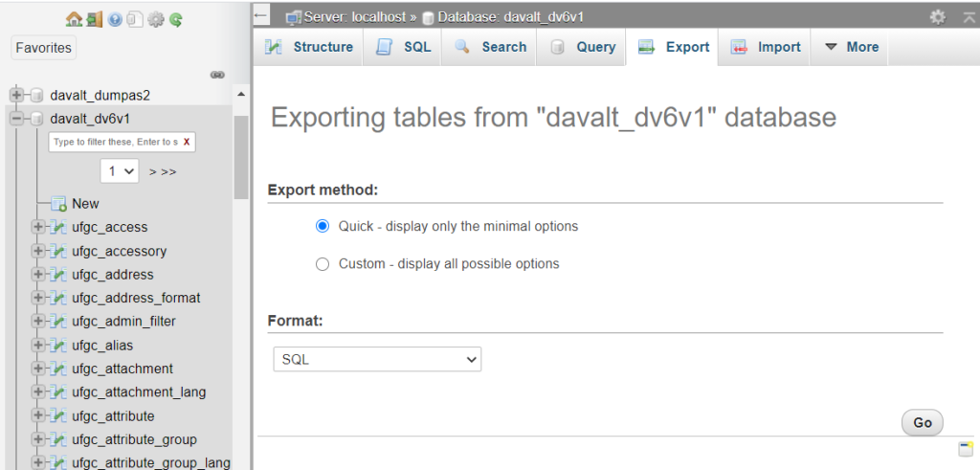Screen dimensions: 980x470
Task: Click the navigation scrollbar up arrow
Action: pyautogui.click(x=241, y=95)
